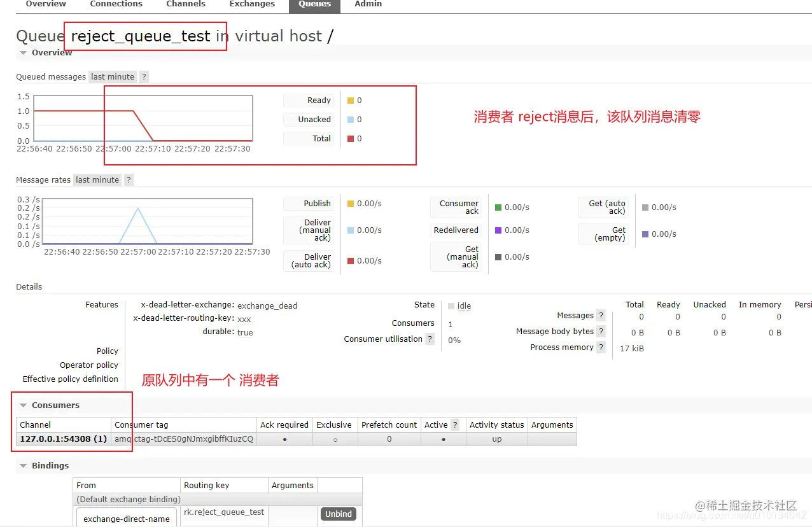Click the idle state value
This screenshot has width=812, height=527.
[464, 306]
